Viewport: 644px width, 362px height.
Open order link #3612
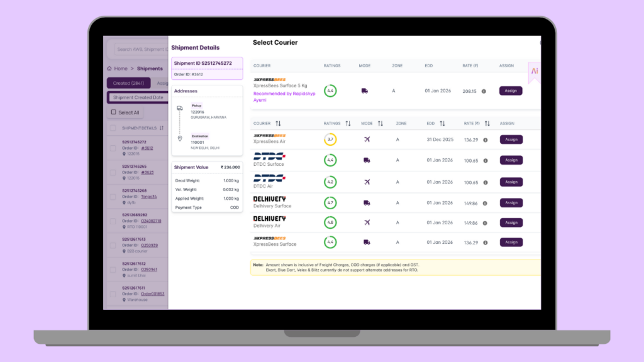[x=147, y=148]
